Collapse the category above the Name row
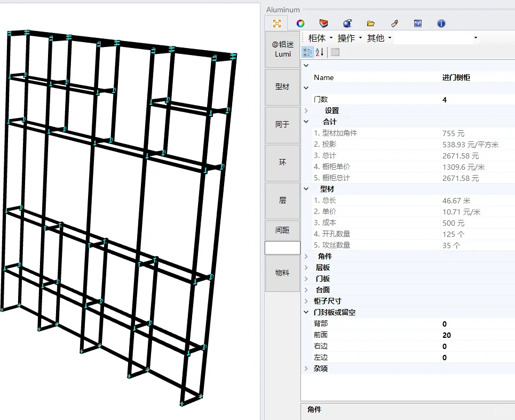The width and height of the screenshot is (515, 420). 306,65
